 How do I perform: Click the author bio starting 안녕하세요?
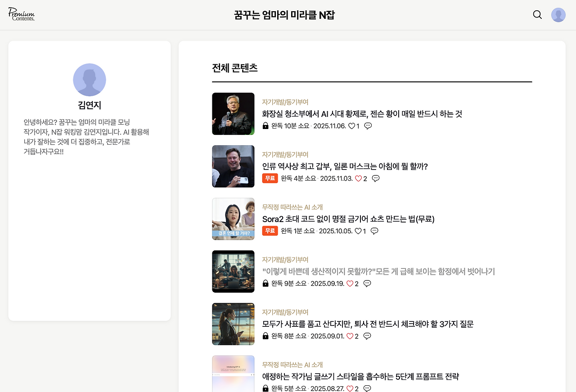(86, 137)
